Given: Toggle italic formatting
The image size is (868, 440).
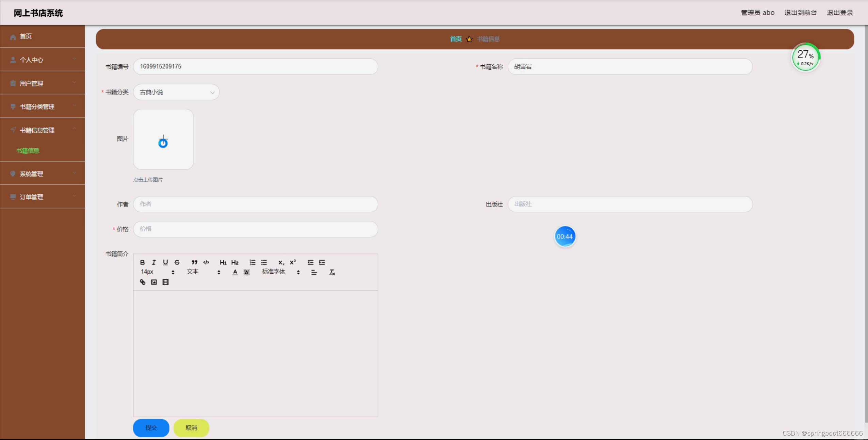Looking at the screenshot, I should [154, 262].
